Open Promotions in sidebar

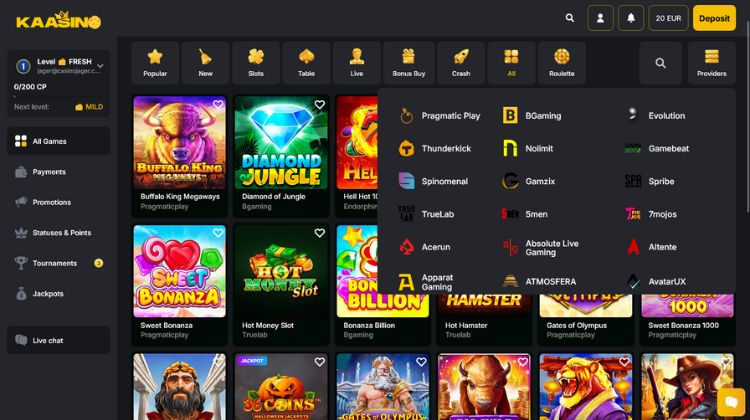pyautogui.click(x=58, y=202)
